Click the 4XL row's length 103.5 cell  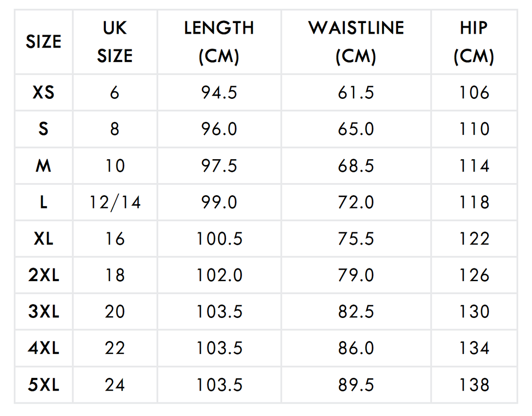219,348
